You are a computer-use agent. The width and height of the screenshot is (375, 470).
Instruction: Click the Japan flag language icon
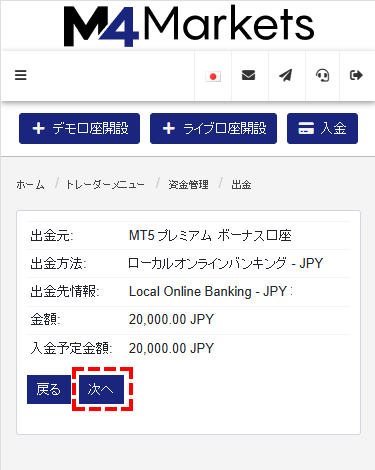pyautogui.click(x=213, y=77)
